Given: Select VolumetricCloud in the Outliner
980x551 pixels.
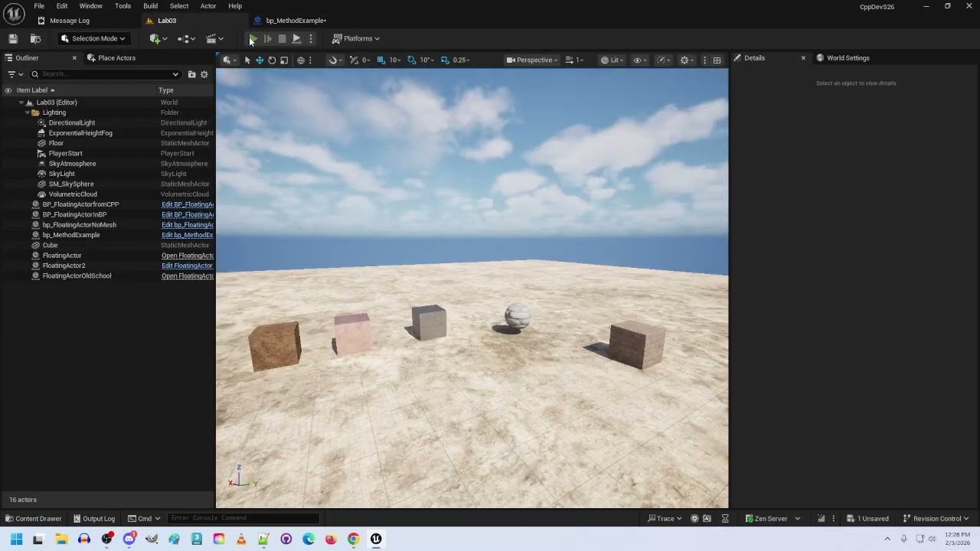Looking at the screenshot, I should 73,194.
